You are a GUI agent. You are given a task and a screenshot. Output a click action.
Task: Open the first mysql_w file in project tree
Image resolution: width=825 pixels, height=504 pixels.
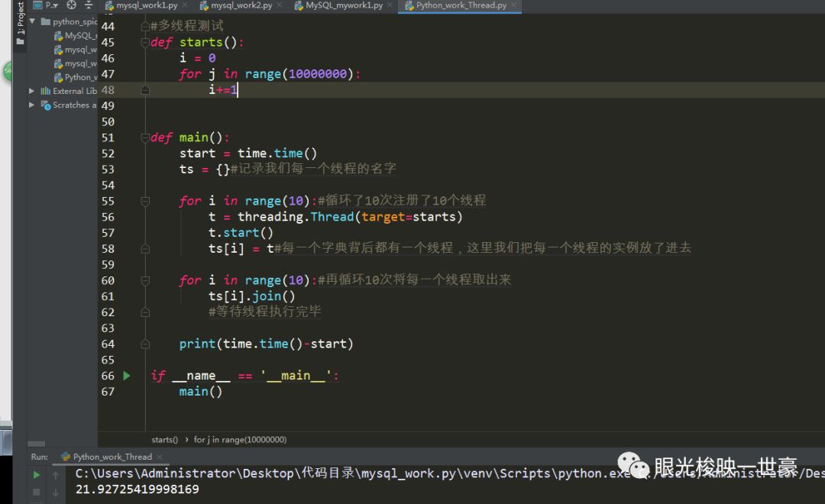point(75,50)
